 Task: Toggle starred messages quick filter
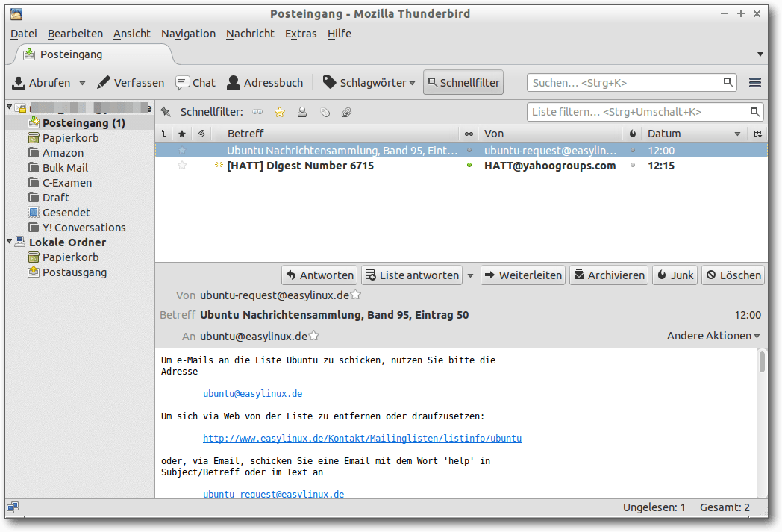click(280, 112)
